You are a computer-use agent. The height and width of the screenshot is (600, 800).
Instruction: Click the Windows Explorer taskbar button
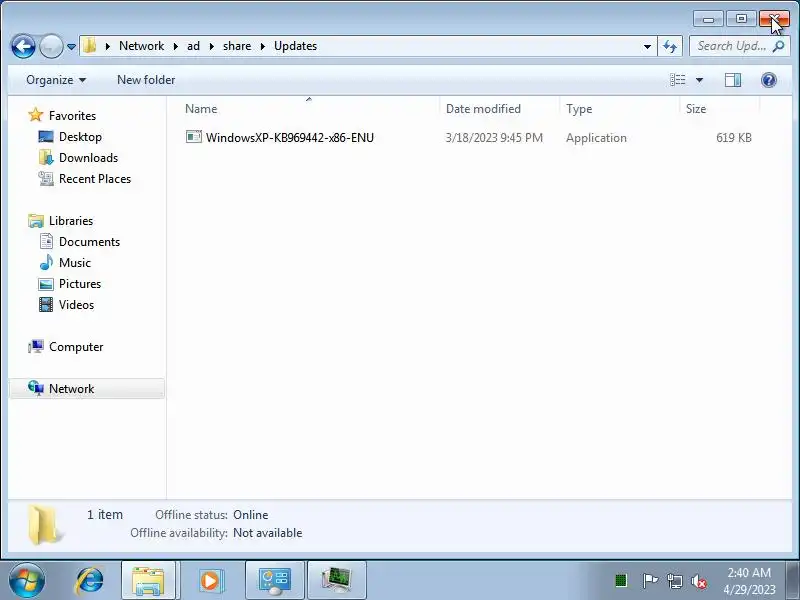click(x=148, y=581)
